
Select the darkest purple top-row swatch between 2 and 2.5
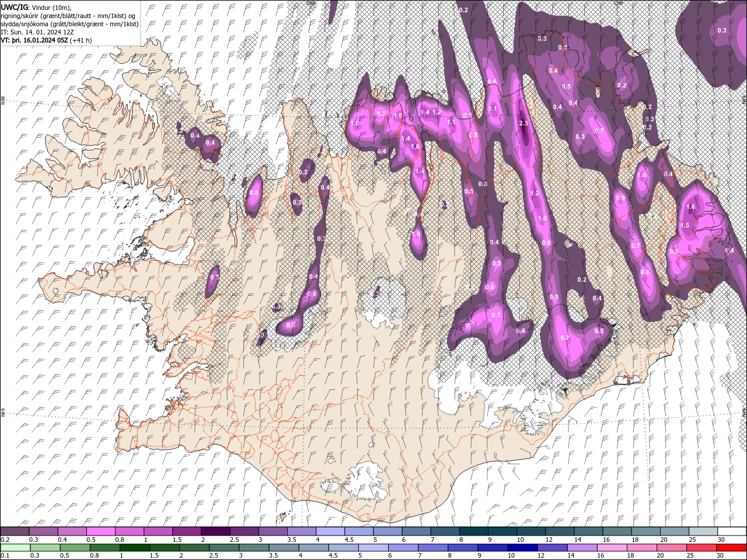(215, 531)
